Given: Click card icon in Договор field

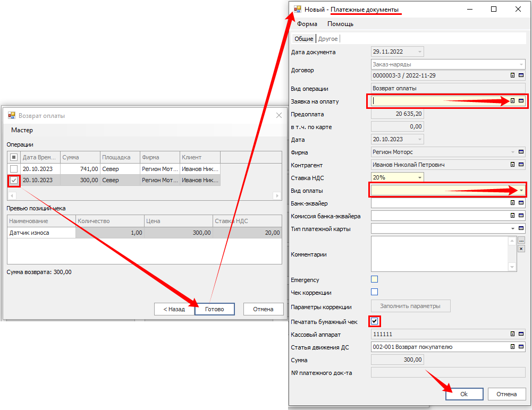Looking at the screenshot, I should pos(521,76).
